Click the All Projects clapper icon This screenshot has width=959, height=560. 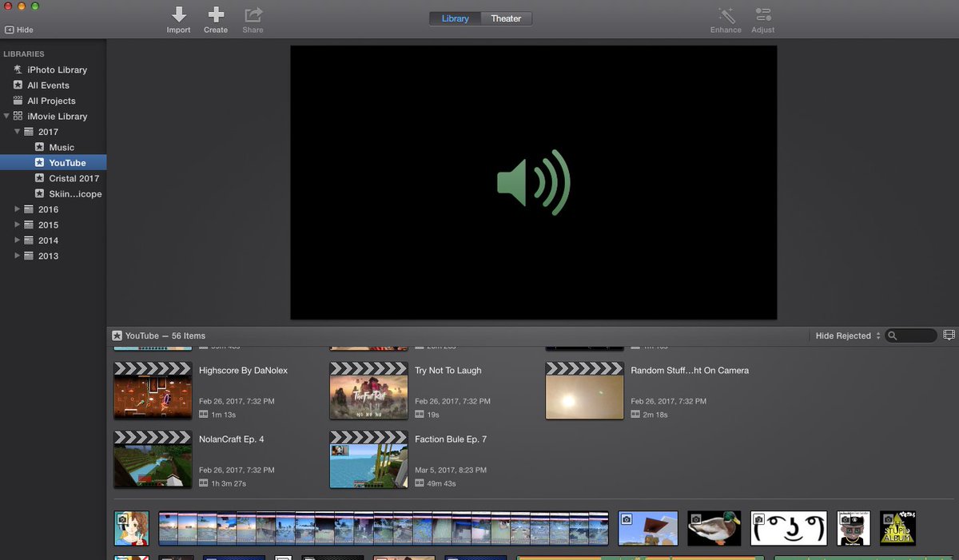click(x=18, y=101)
